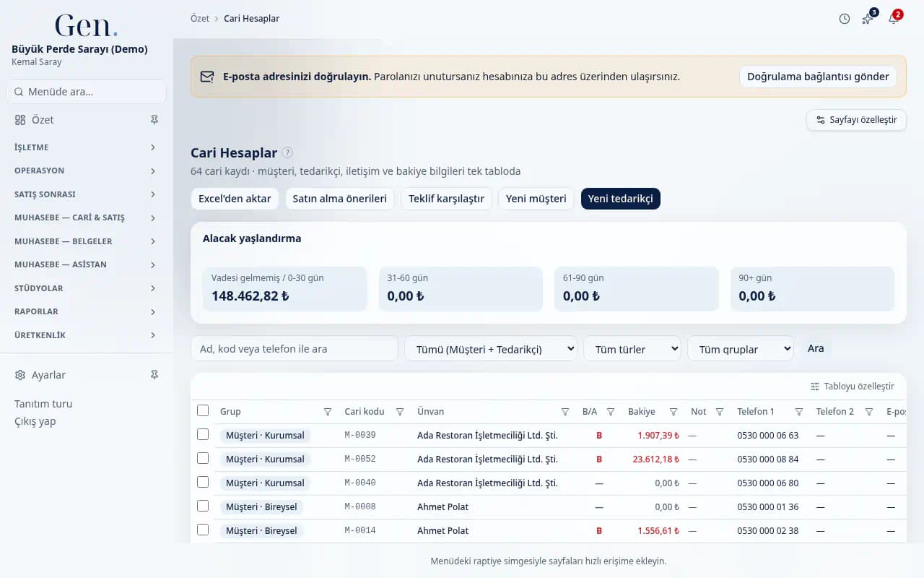Click the Çıkış yap link
The height and width of the screenshot is (578, 924).
point(35,421)
